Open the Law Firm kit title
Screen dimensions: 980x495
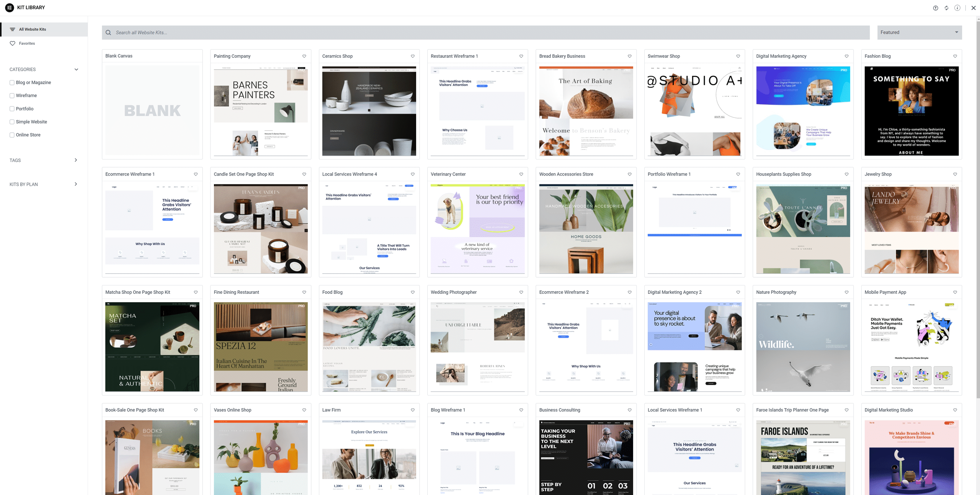(331, 410)
